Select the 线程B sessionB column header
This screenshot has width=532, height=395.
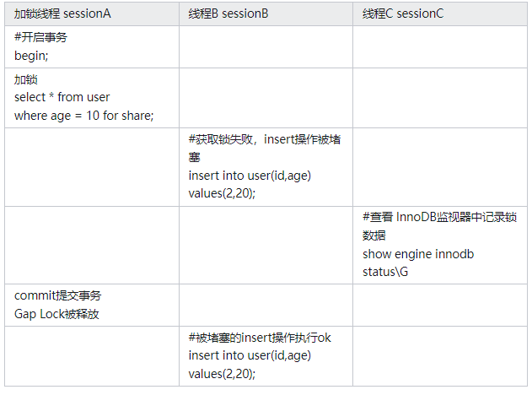coord(266,14)
